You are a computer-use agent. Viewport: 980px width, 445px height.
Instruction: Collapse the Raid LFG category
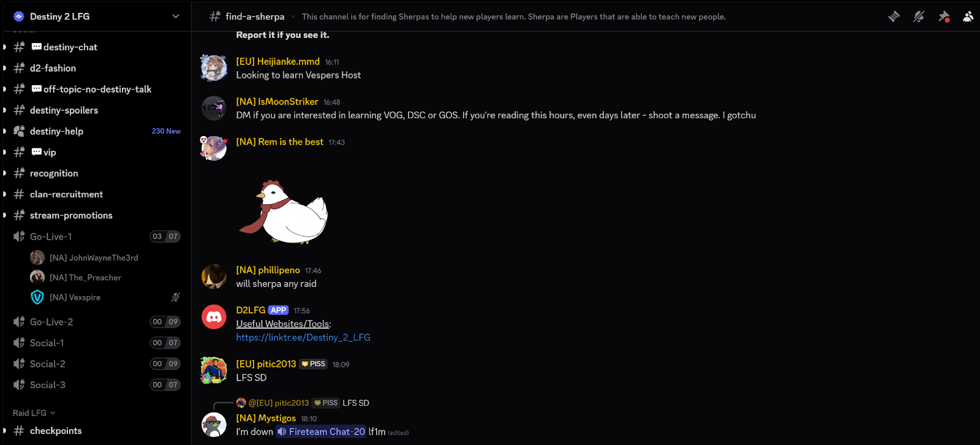[34, 413]
